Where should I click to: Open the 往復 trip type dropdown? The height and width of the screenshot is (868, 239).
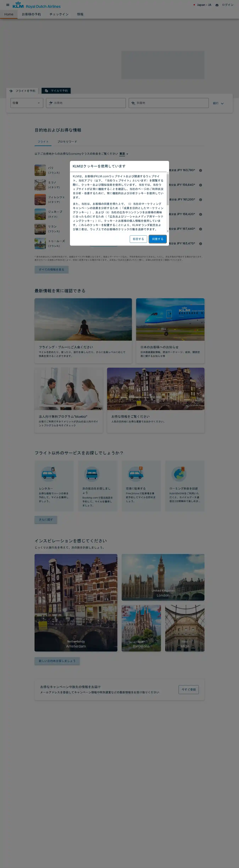coord(27,103)
